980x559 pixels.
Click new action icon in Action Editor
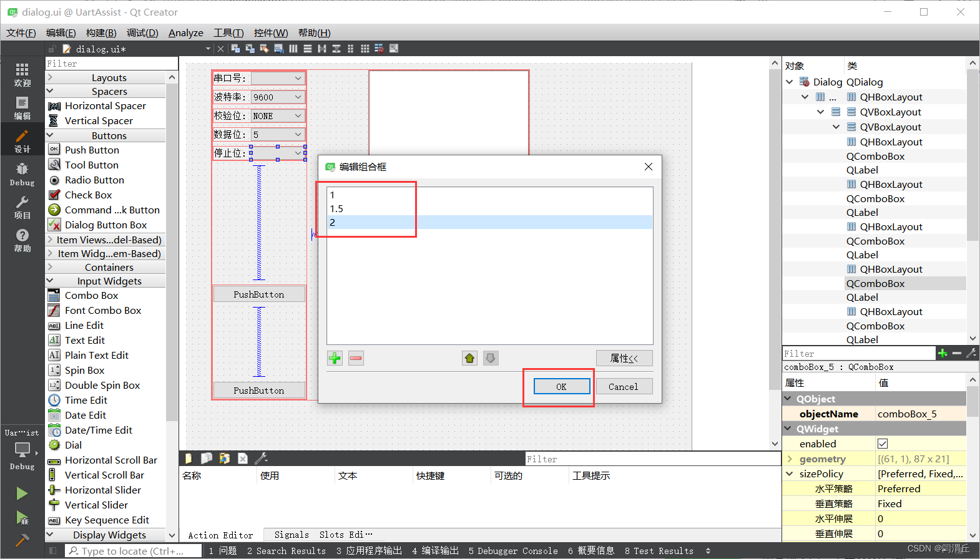(189, 459)
